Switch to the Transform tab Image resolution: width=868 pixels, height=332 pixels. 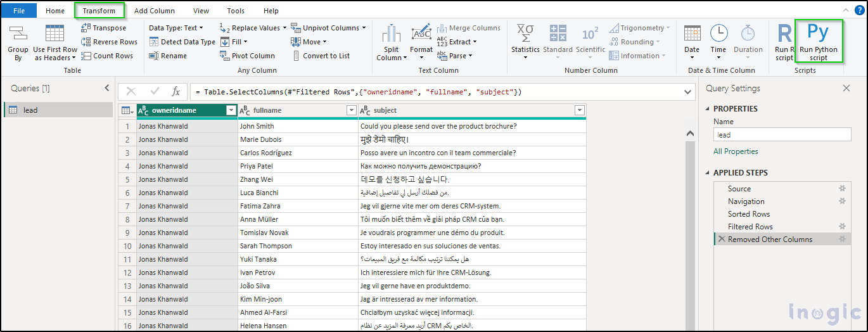(99, 11)
